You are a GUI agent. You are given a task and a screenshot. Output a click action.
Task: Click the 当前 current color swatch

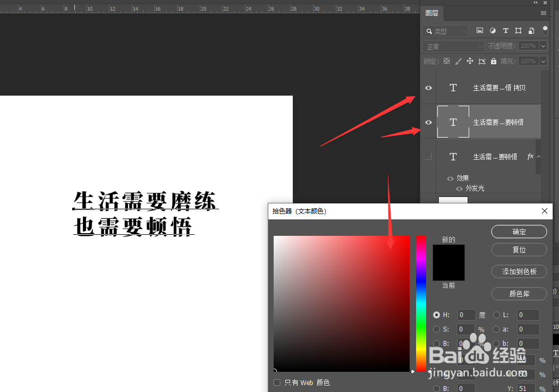point(448,271)
